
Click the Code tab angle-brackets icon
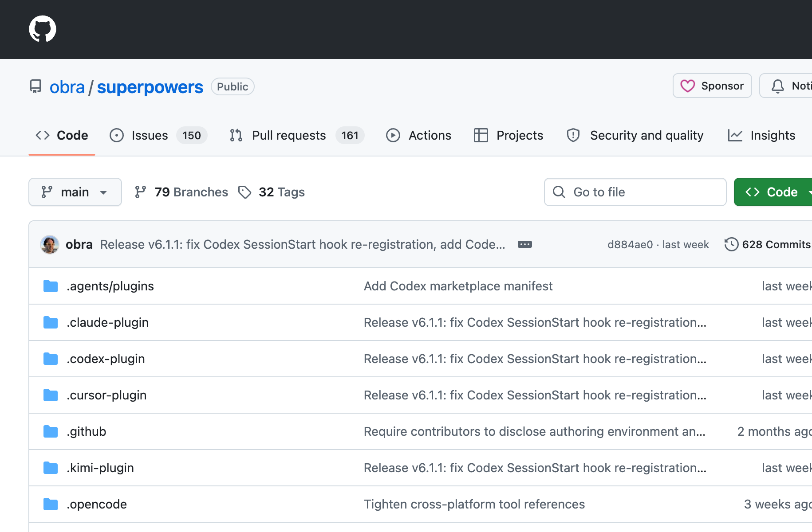(x=43, y=135)
